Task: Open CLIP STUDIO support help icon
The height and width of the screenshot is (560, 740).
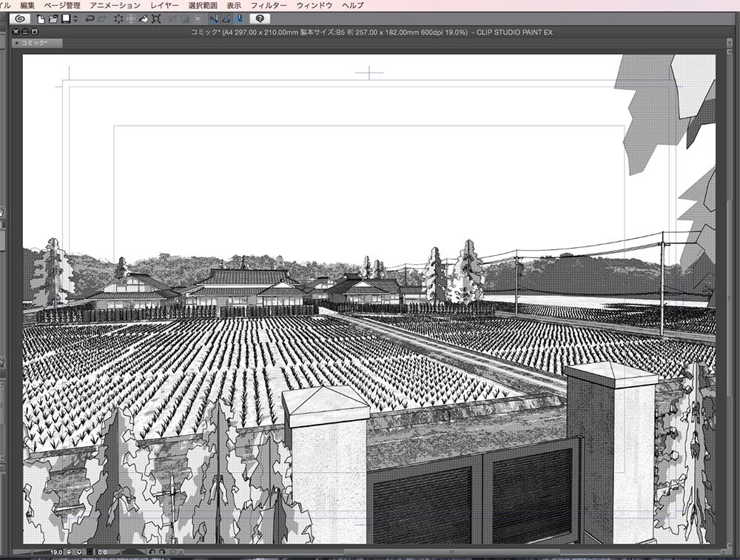Action: (260, 19)
